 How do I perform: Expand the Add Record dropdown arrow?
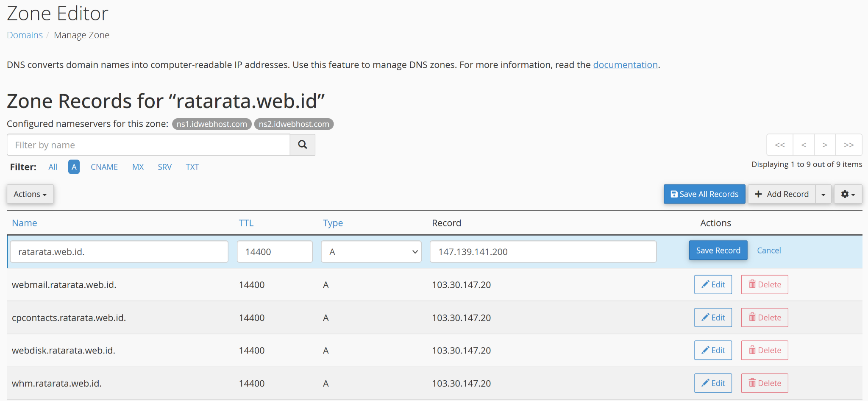pyautogui.click(x=823, y=194)
